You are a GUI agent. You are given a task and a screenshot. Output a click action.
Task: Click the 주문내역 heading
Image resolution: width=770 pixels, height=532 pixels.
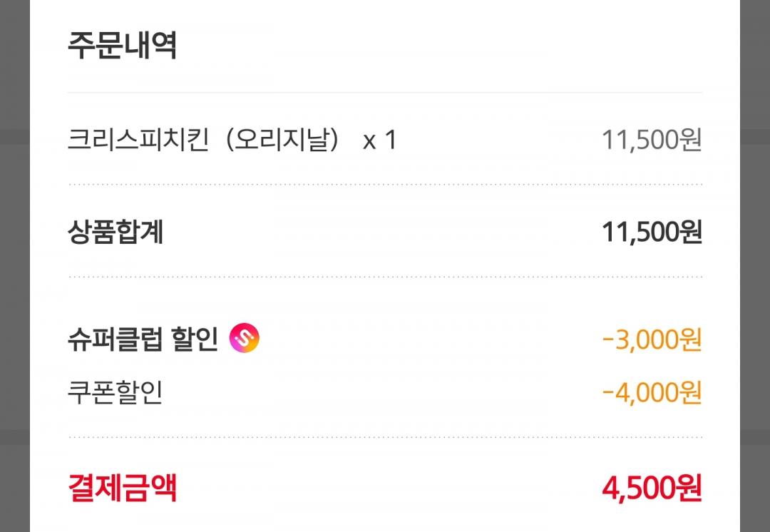pyautogui.click(x=122, y=46)
